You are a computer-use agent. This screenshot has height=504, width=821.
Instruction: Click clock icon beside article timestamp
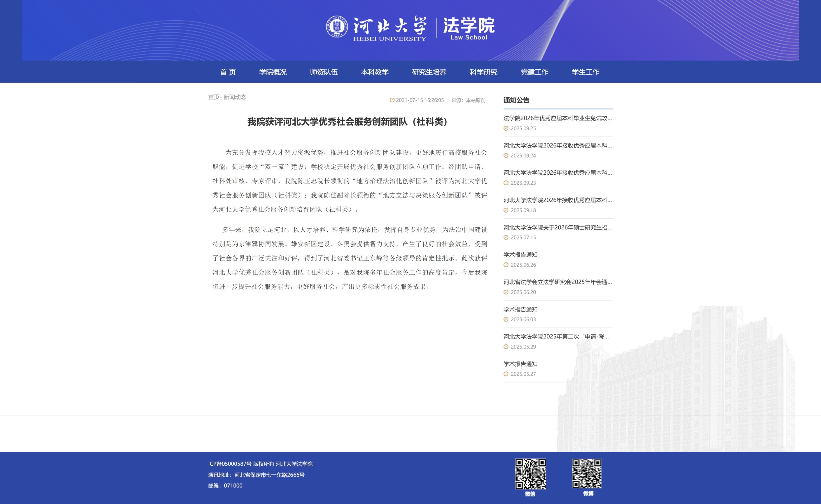(x=392, y=100)
